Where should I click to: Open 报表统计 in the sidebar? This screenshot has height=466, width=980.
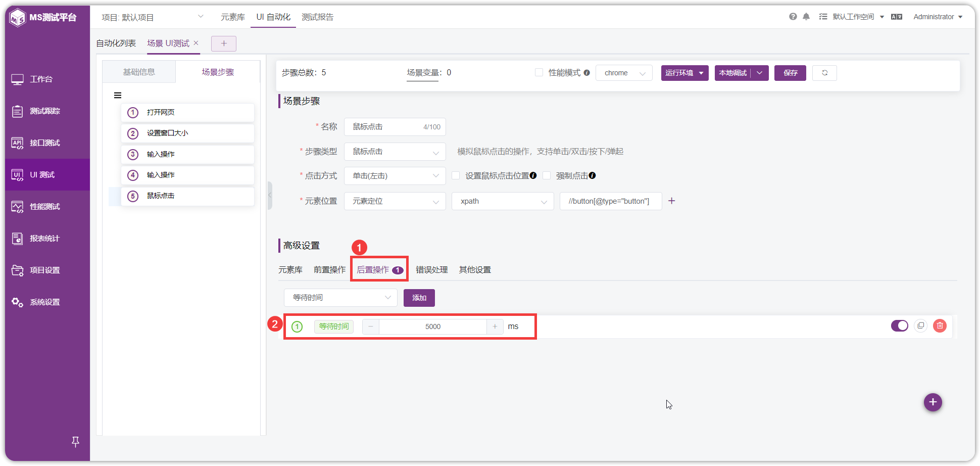[47, 239]
